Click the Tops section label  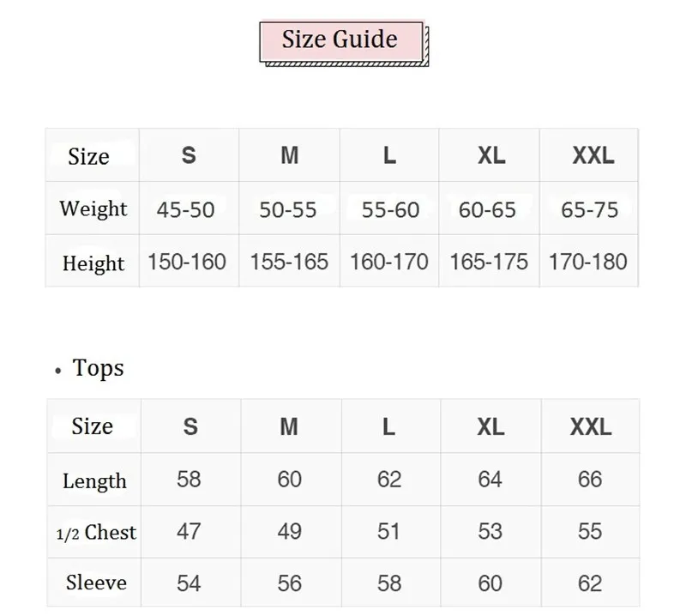[x=98, y=368]
